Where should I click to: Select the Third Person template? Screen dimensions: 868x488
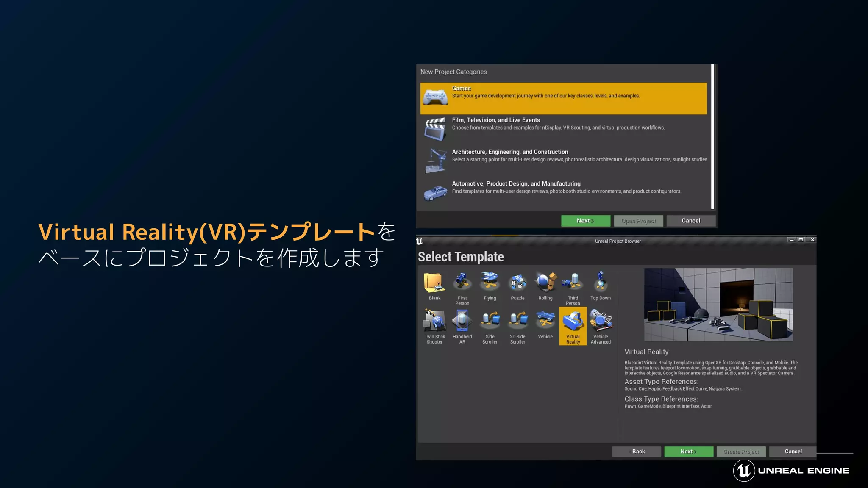click(x=573, y=288)
